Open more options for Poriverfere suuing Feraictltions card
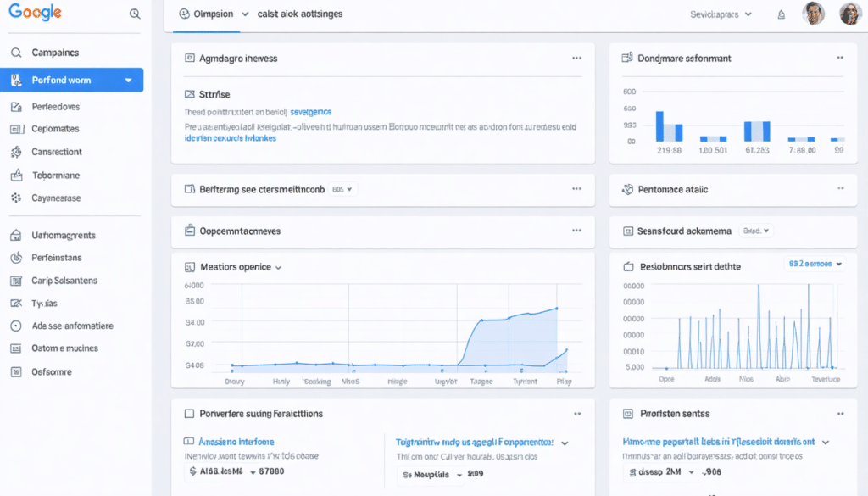The width and height of the screenshot is (868, 496). (x=577, y=414)
